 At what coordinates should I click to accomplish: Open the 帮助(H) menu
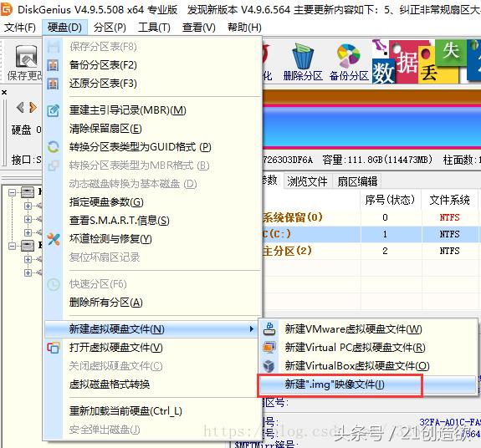click(244, 28)
